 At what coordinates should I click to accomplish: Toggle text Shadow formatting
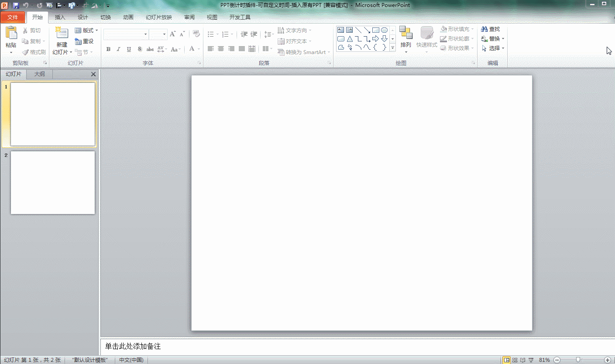pyautogui.click(x=140, y=49)
